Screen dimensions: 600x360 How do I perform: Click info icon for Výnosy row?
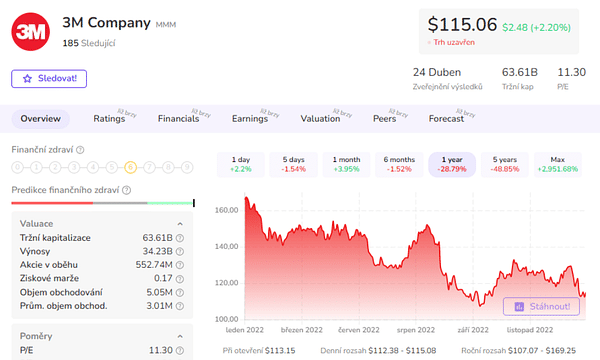click(x=180, y=251)
